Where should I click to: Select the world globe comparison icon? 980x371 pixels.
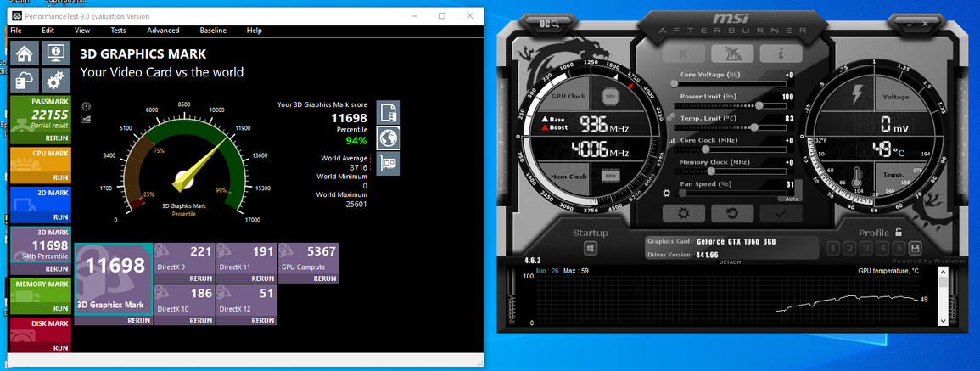(388, 138)
